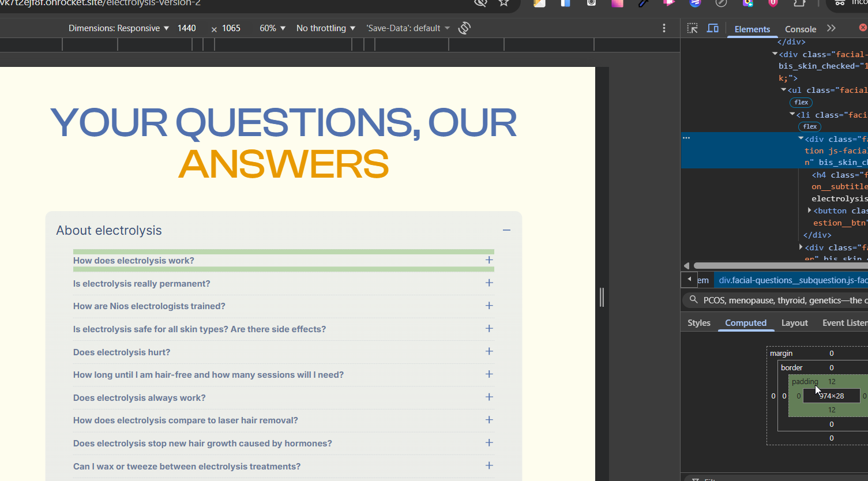Click "Does electrolysis hurt?" question
The image size is (868, 481).
click(x=122, y=352)
